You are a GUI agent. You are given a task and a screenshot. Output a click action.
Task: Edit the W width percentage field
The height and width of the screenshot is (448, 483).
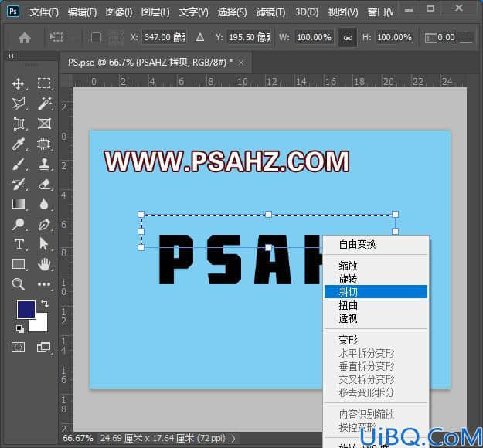[315, 38]
